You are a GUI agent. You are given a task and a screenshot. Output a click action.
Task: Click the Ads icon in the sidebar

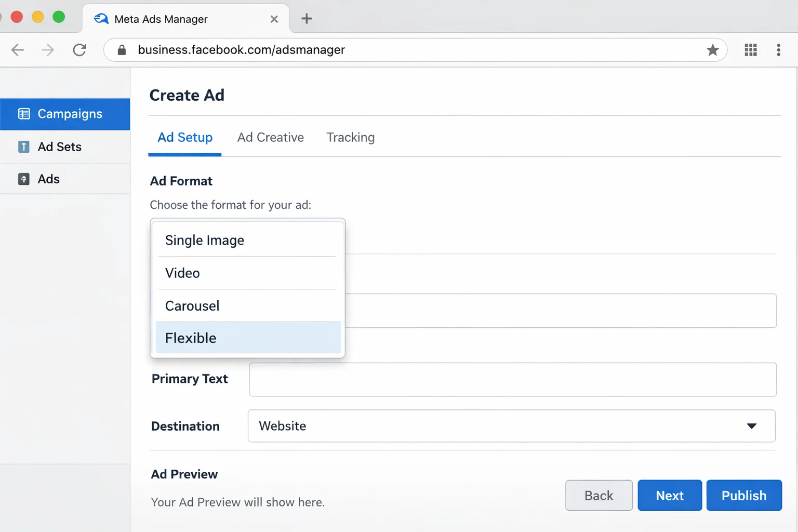click(x=24, y=179)
